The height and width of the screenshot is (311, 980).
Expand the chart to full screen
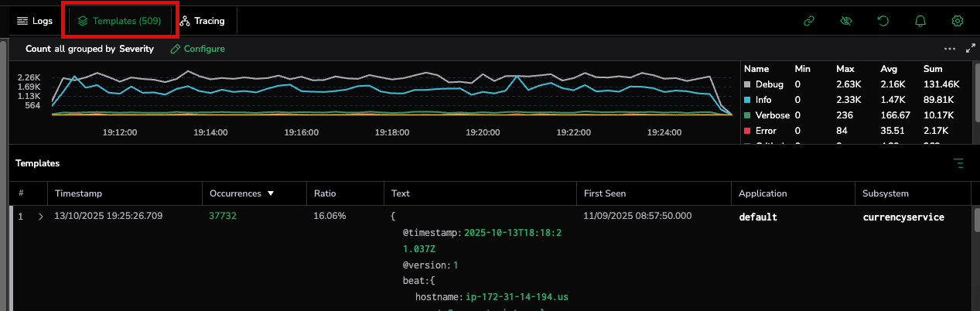(x=971, y=49)
